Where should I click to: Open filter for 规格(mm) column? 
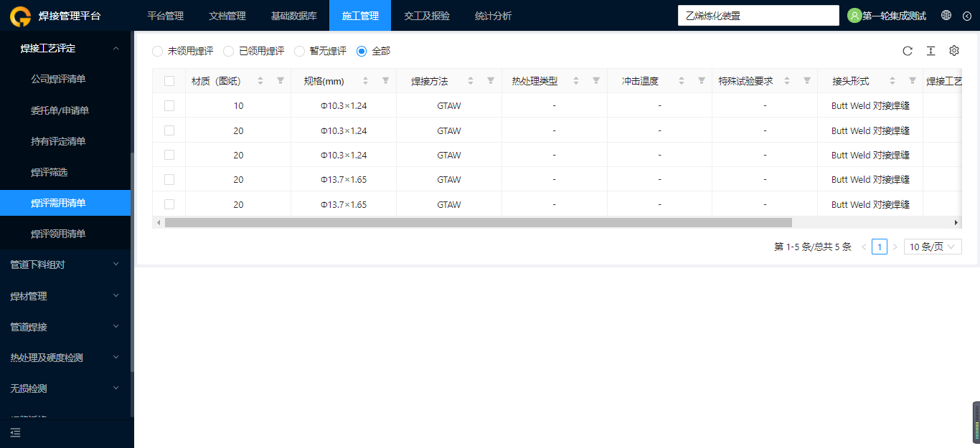(x=385, y=81)
